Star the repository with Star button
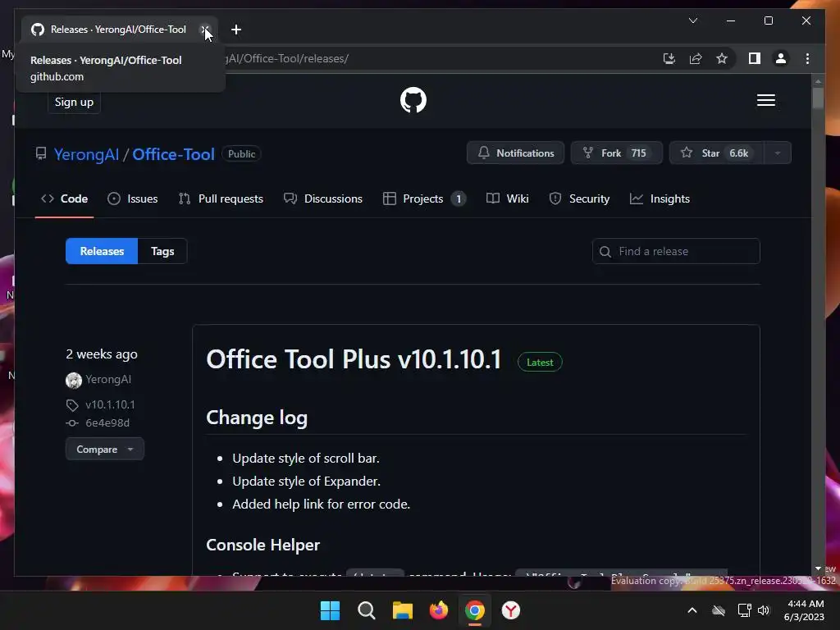 pos(715,153)
